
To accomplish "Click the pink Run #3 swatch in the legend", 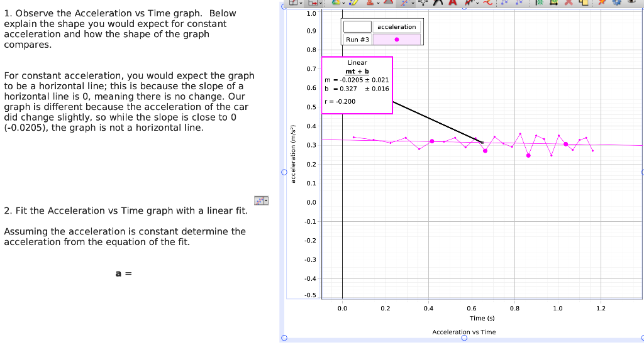I will pos(396,40).
